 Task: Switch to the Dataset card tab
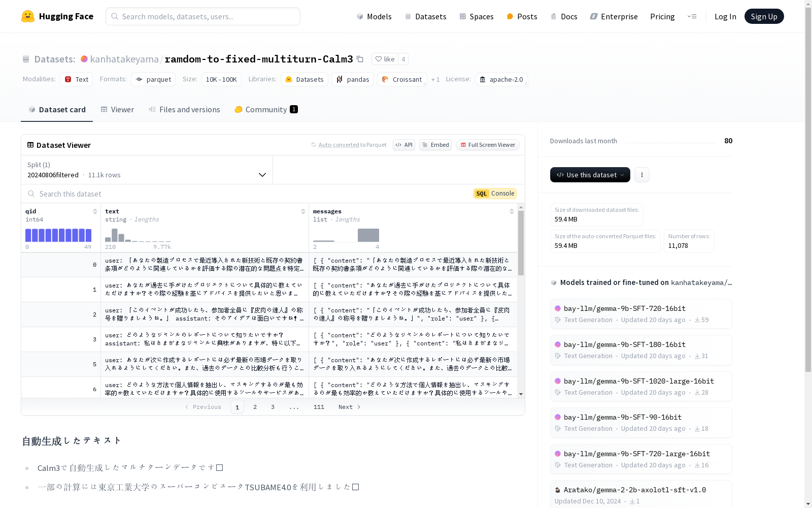pos(57,110)
